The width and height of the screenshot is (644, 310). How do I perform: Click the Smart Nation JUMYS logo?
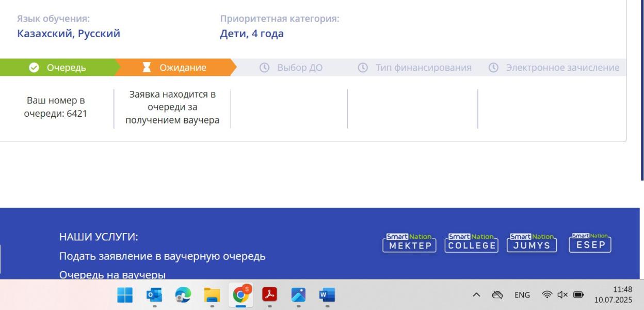[532, 242]
